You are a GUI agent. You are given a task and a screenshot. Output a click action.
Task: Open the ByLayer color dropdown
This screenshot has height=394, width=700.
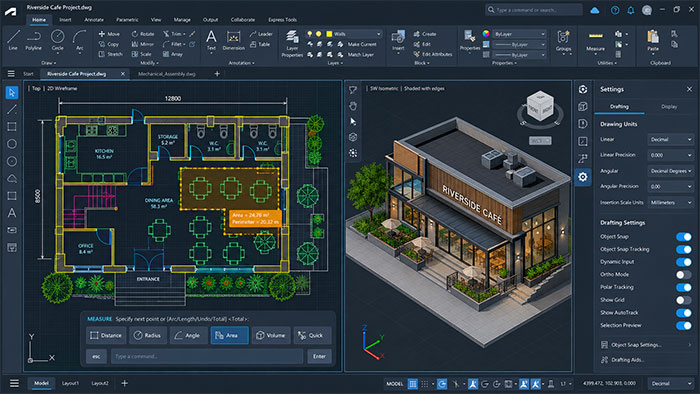click(519, 34)
